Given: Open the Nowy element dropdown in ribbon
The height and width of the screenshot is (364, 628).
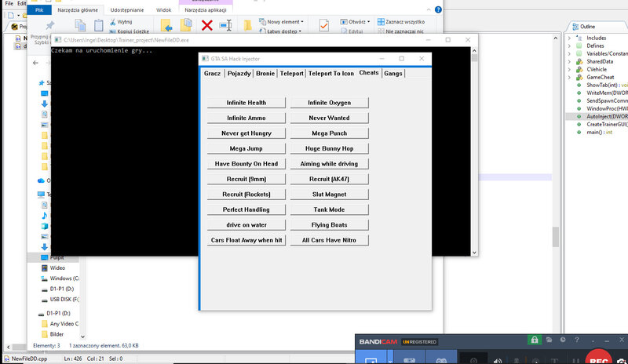Looking at the screenshot, I should click(281, 22).
